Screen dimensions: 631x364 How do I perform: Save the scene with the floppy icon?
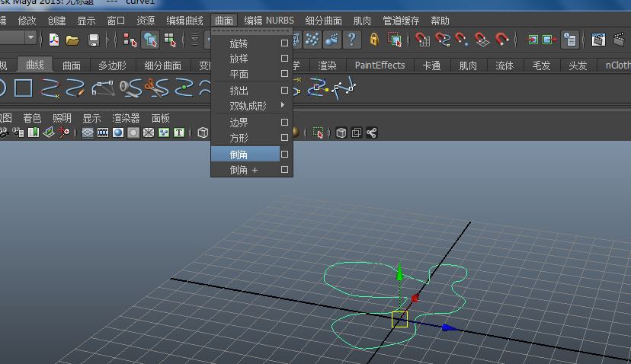tap(94, 40)
